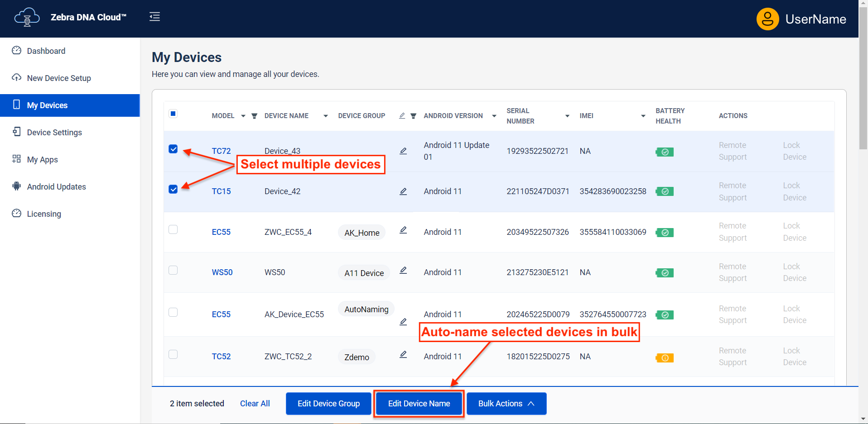The image size is (868, 424).
Task: Click the Edit Device Name button
Action: 419,404
